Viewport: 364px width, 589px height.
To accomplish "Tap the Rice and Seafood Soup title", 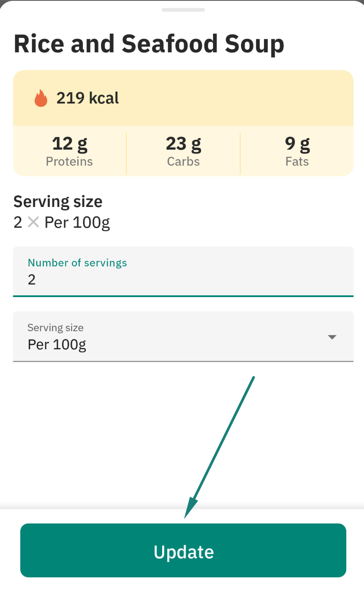I will click(x=149, y=44).
